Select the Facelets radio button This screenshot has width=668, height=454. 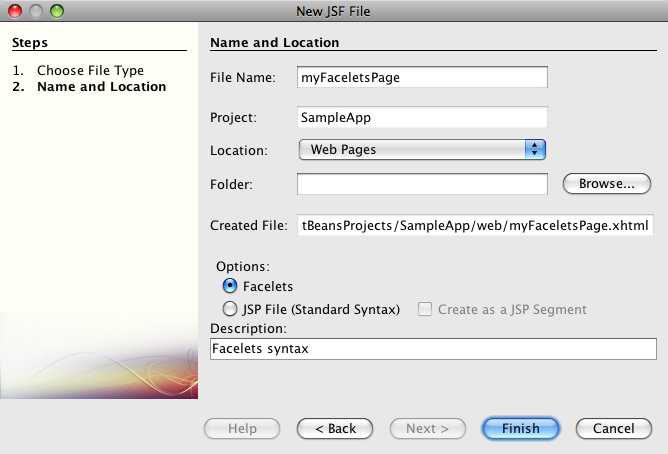[230, 287]
